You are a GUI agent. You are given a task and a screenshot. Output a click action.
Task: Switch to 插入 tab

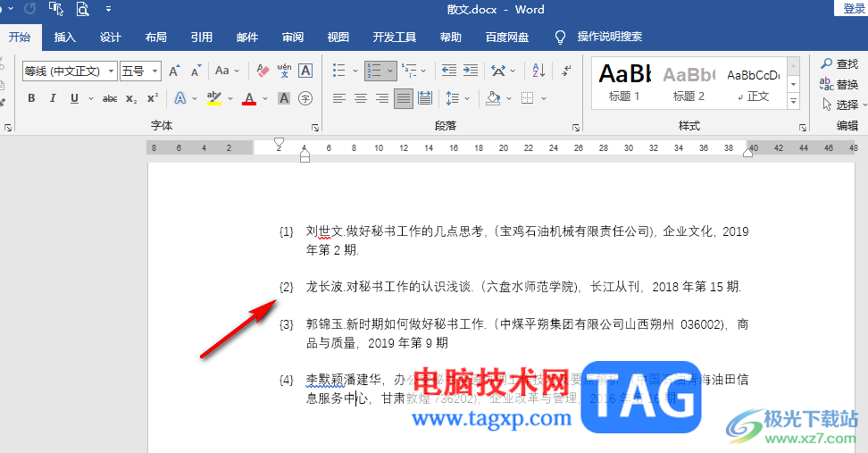(x=65, y=38)
